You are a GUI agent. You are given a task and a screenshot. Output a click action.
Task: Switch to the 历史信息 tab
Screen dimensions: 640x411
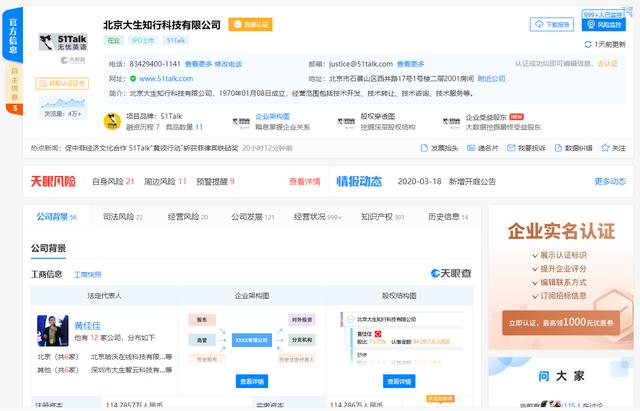(x=448, y=217)
